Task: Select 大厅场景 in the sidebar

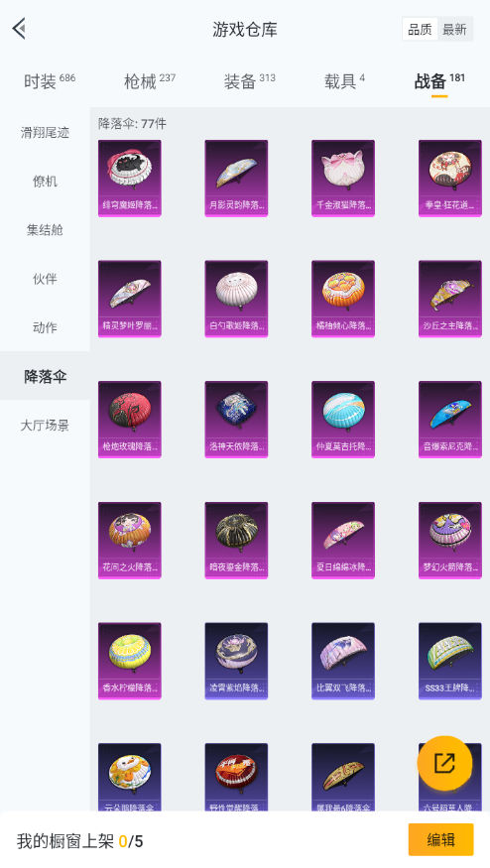Action: coord(45,426)
